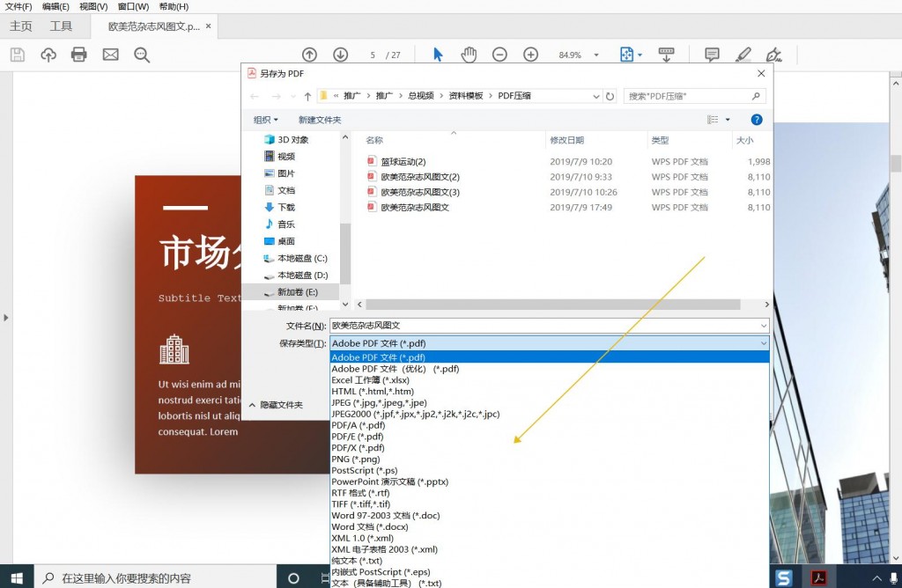Click Adobe Acrobat taskbar icon
Screen dimensions: 902x588
pyautogui.click(x=819, y=577)
